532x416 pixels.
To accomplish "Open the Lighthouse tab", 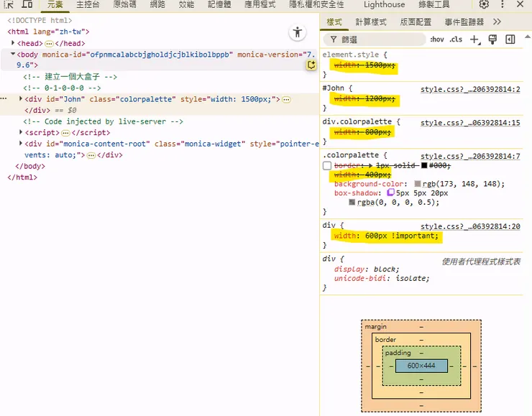I will 384,4.
